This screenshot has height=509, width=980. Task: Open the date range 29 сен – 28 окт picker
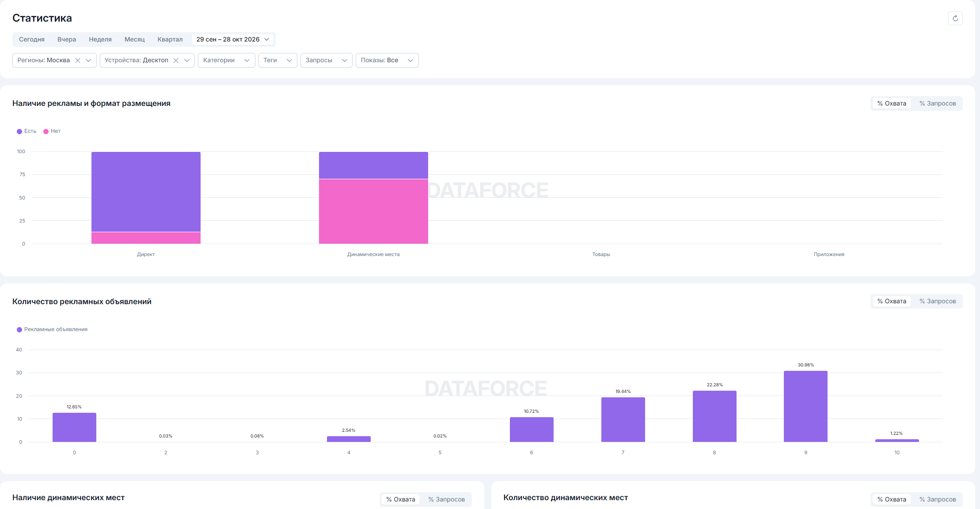[233, 39]
